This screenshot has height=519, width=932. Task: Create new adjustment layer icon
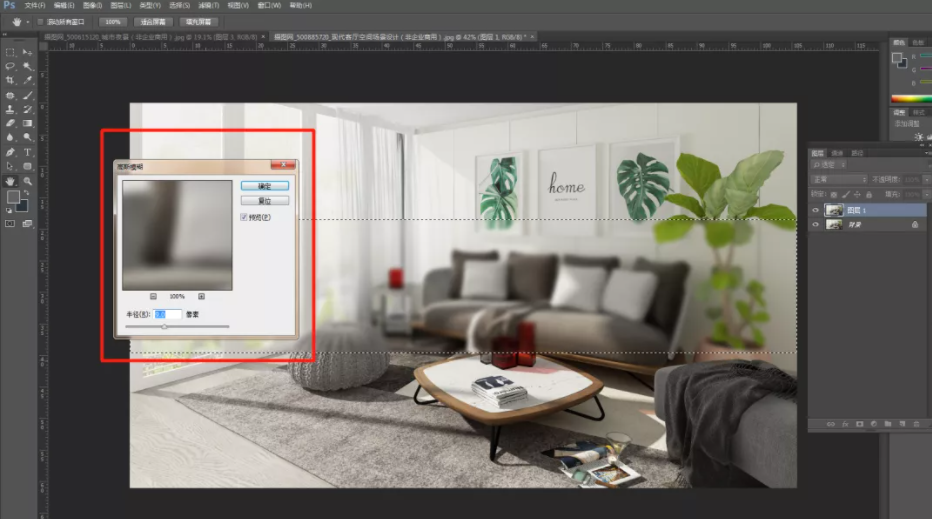click(874, 424)
